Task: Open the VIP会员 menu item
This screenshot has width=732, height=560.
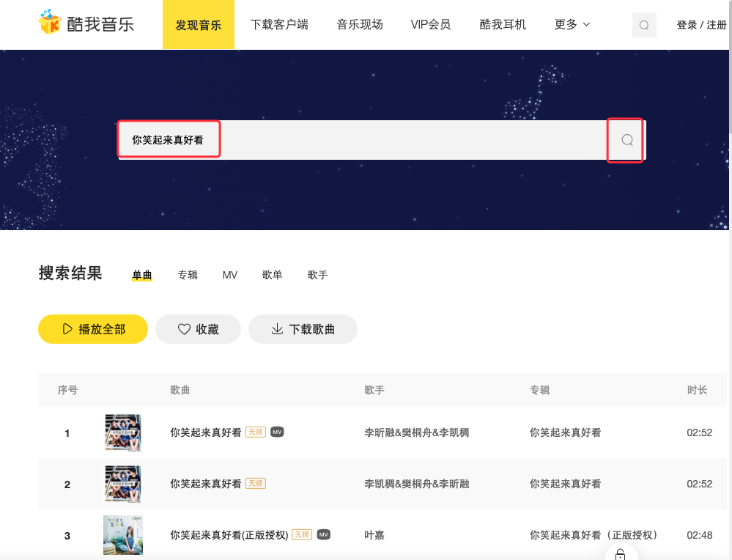Action: point(430,23)
